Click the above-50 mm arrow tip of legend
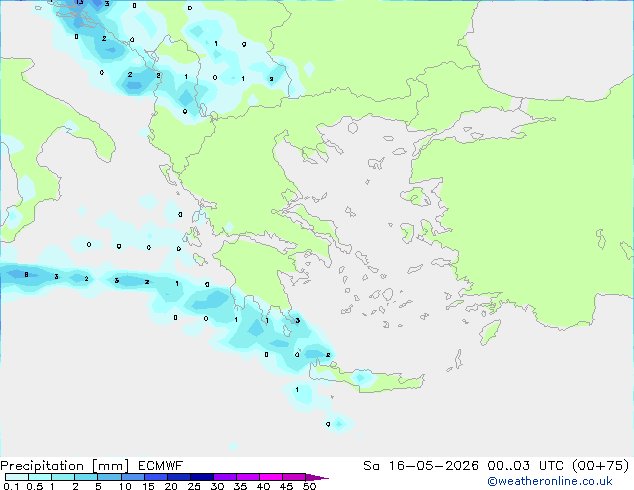 coord(317,477)
